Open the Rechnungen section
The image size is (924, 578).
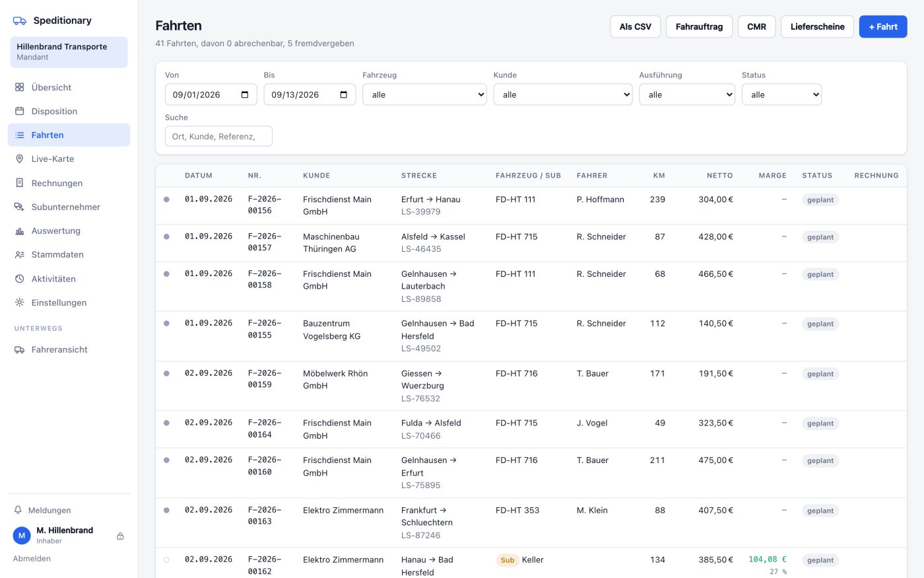pyautogui.click(x=69, y=183)
